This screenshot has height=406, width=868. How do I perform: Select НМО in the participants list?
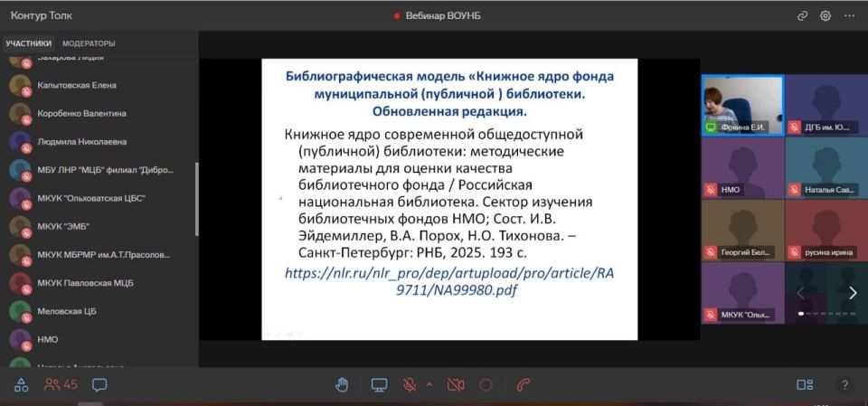99,339
